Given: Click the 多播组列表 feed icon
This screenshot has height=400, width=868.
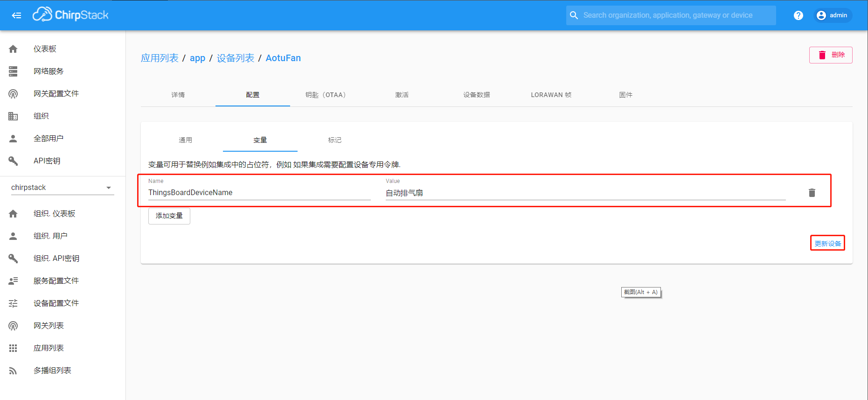Looking at the screenshot, I should tap(13, 371).
